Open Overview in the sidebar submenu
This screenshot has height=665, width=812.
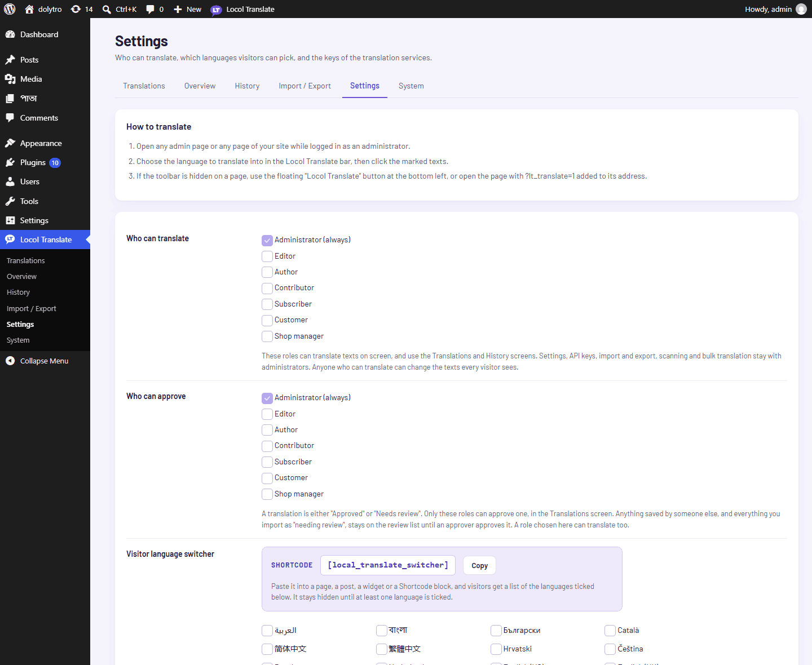click(x=21, y=276)
